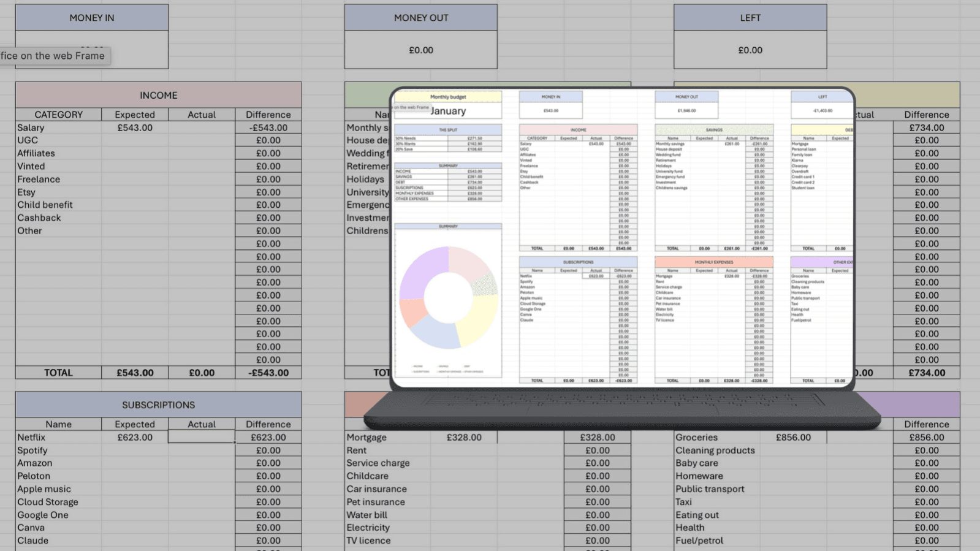The image size is (980, 551).
Task: Click Salary's expected £543.00 cell
Action: (135, 127)
